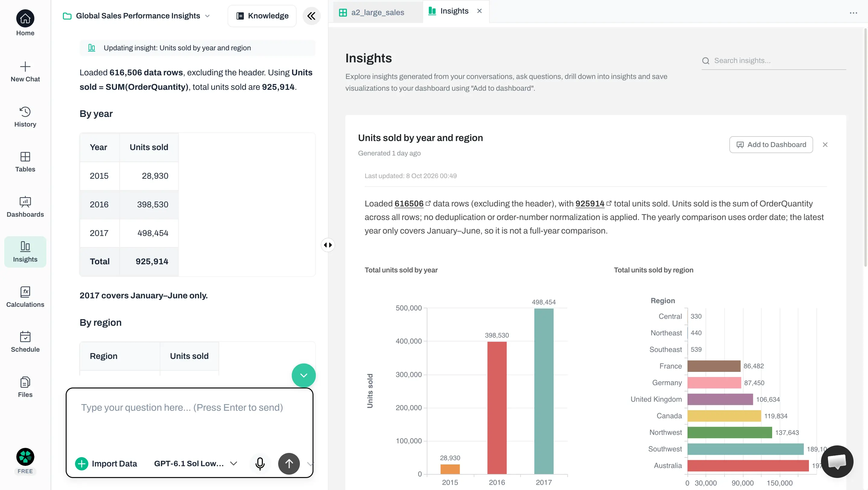Click the microphone voice input icon
Screen dimensions: 868x490
[260, 464]
